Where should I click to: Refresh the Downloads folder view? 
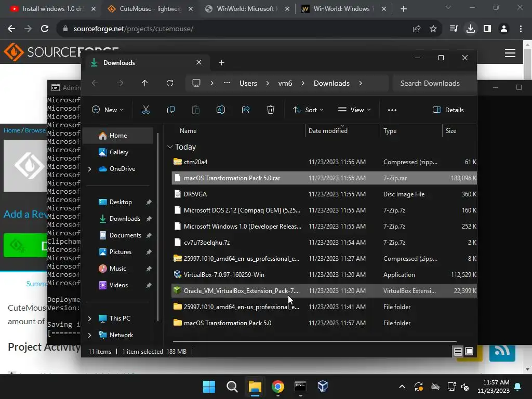click(x=170, y=83)
